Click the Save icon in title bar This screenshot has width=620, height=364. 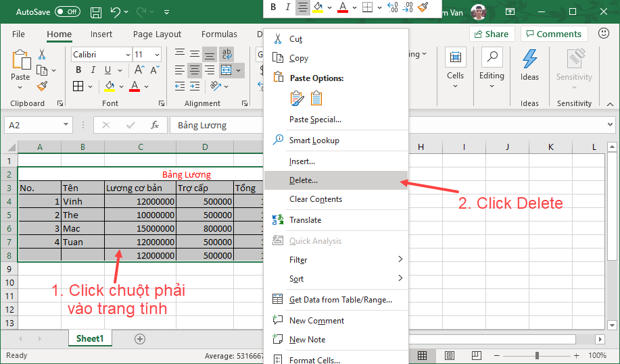(96, 12)
